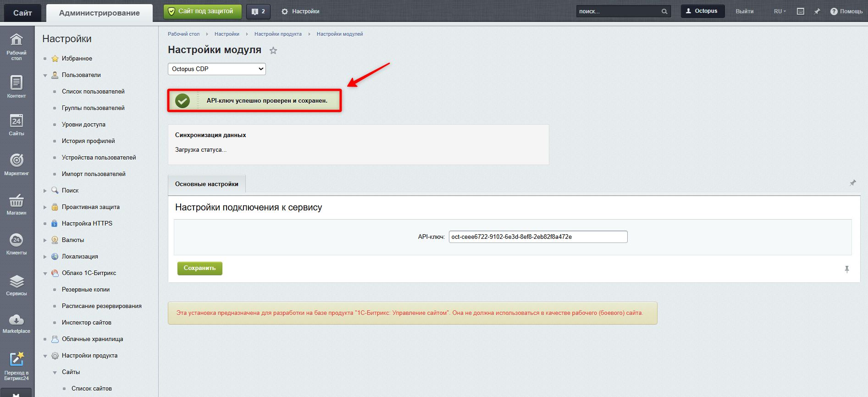Focus the API-ключ input field

tap(538, 237)
